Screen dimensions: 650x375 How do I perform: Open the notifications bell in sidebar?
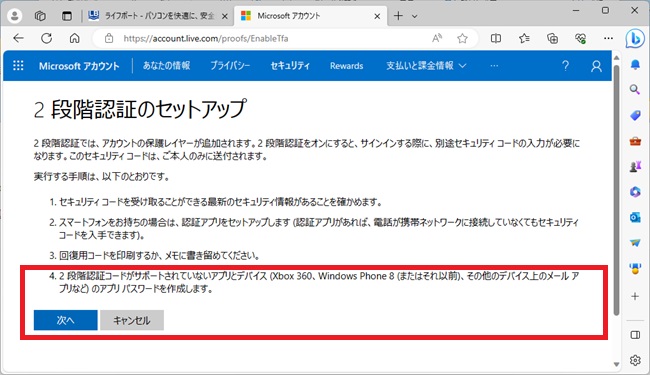(635, 65)
